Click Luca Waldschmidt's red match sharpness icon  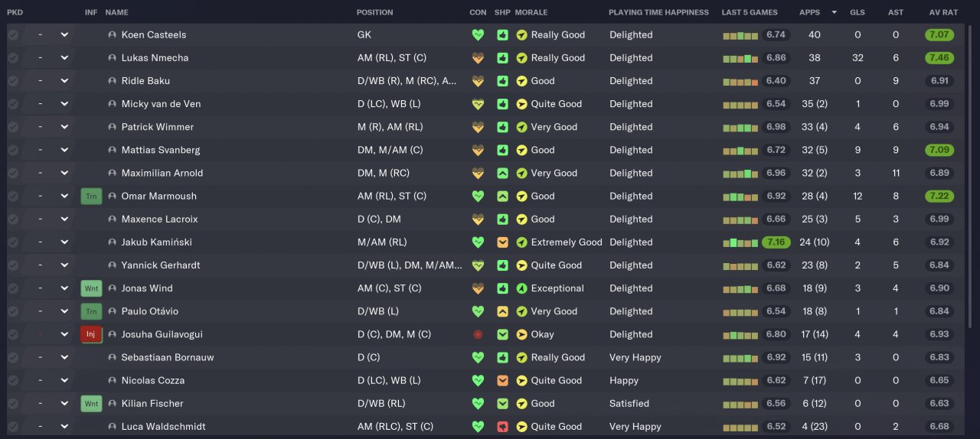(502, 427)
